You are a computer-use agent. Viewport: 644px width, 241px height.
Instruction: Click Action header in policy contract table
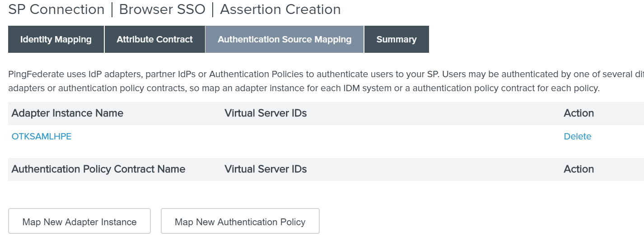(579, 169)
